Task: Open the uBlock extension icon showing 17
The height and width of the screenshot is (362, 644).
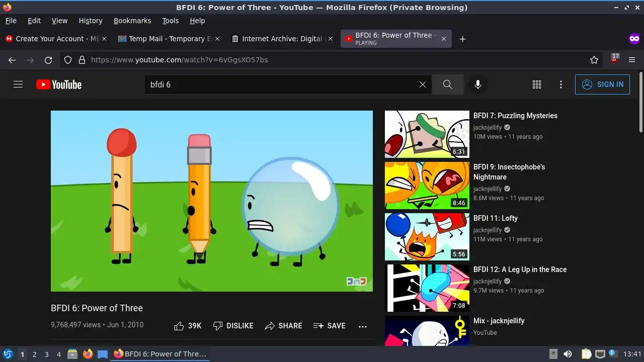Action: coord(614,59)
